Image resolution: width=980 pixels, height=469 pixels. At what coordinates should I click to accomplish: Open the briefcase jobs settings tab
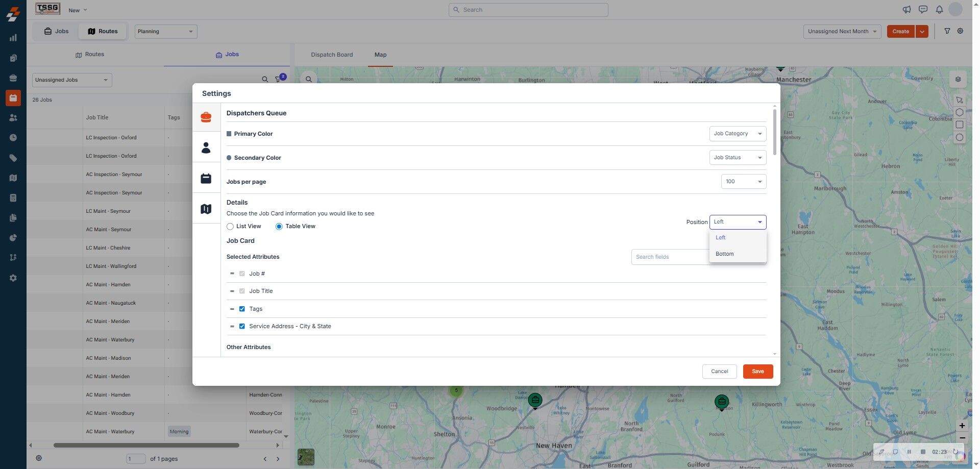(206, 117)
